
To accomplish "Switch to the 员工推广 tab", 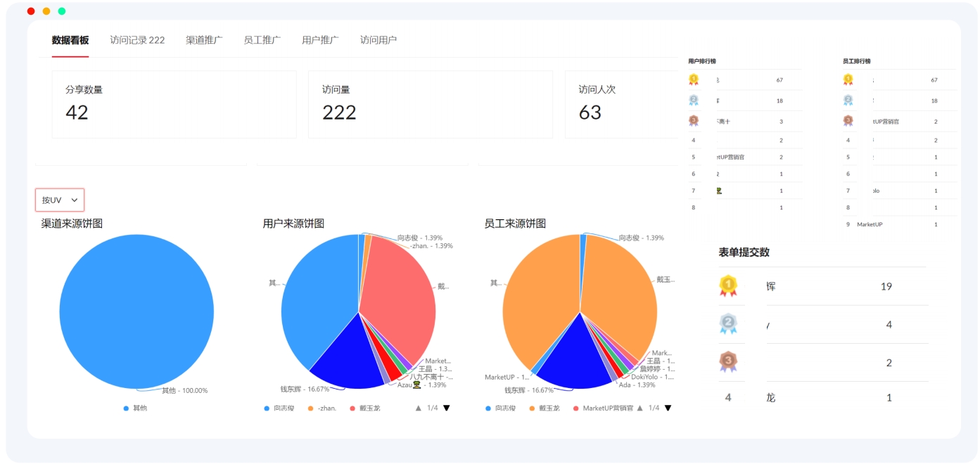I will (x=262, y=40).
